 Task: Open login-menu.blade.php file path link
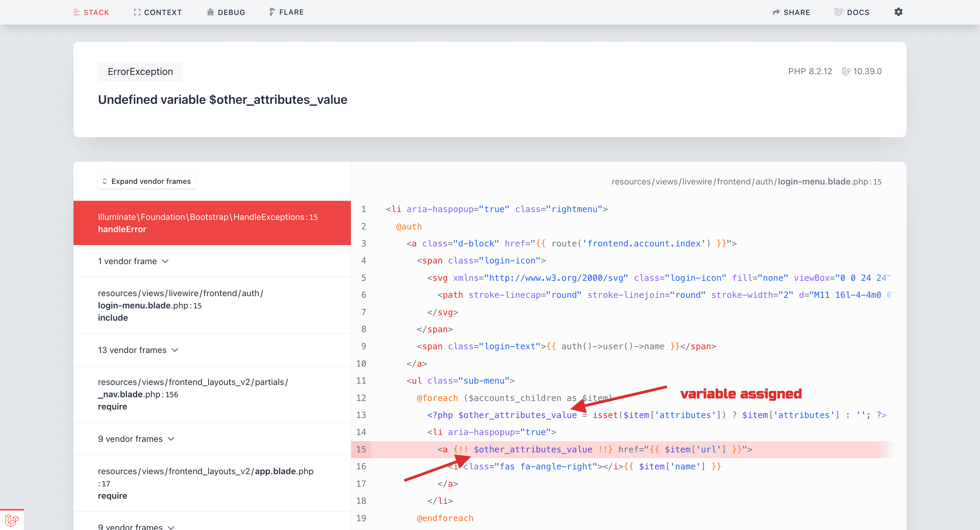(746, 181)
